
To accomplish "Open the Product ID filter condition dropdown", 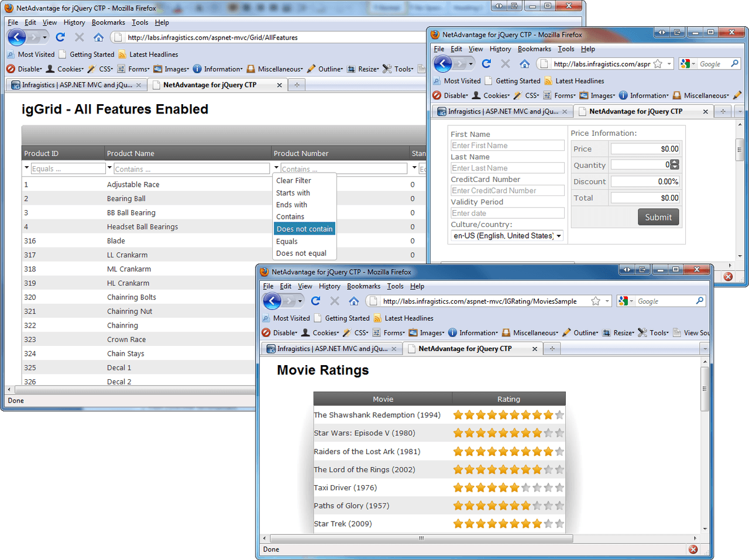I will pos(26,168).
